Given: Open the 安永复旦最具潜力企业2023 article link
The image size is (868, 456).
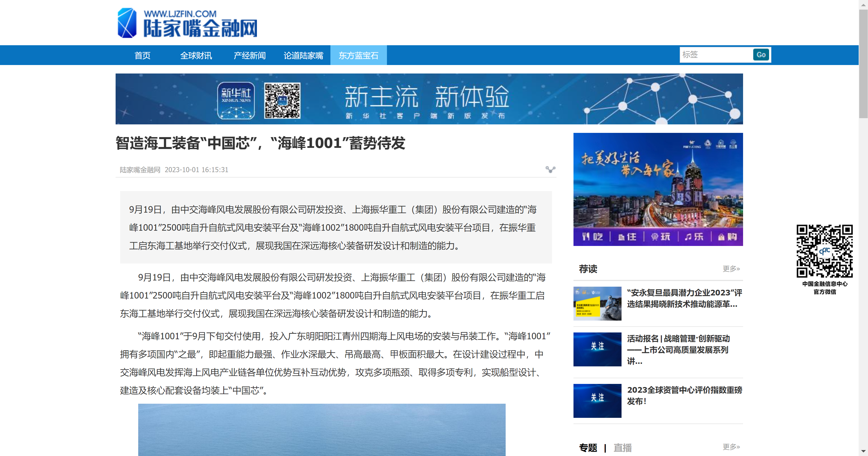Looking at the screenshot, I should pyautogui.click(x=684, y=298).
